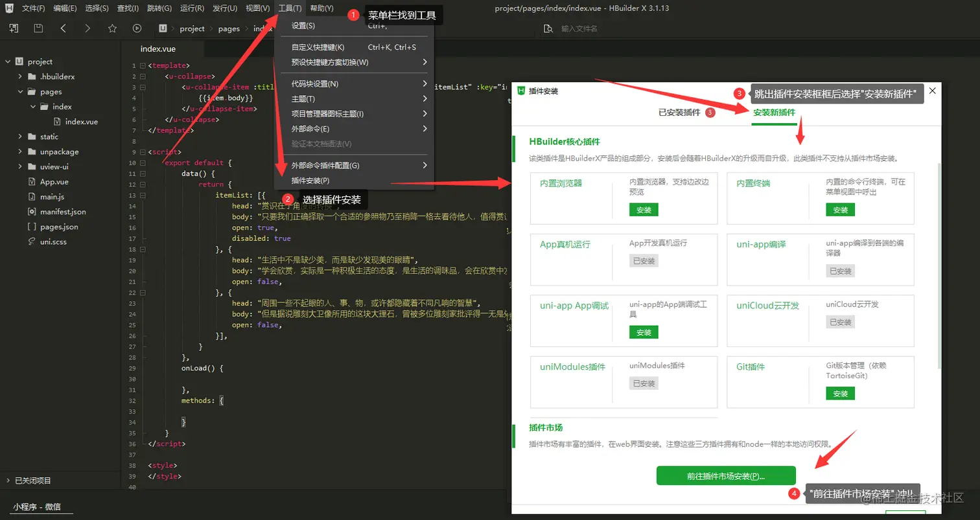Choose 设置(S) from the tools menu
980x520 pixels.
(x=354, y=26)
